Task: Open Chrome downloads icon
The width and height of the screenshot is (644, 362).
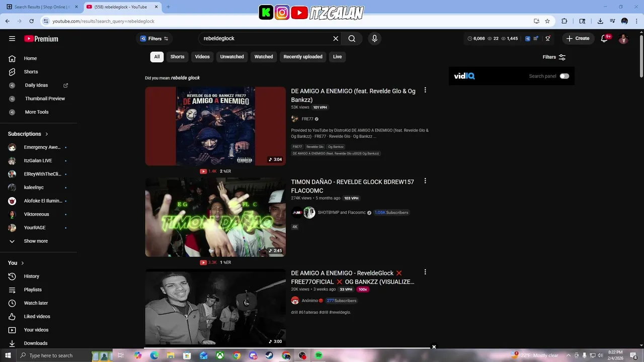Action: click(600, 21)
